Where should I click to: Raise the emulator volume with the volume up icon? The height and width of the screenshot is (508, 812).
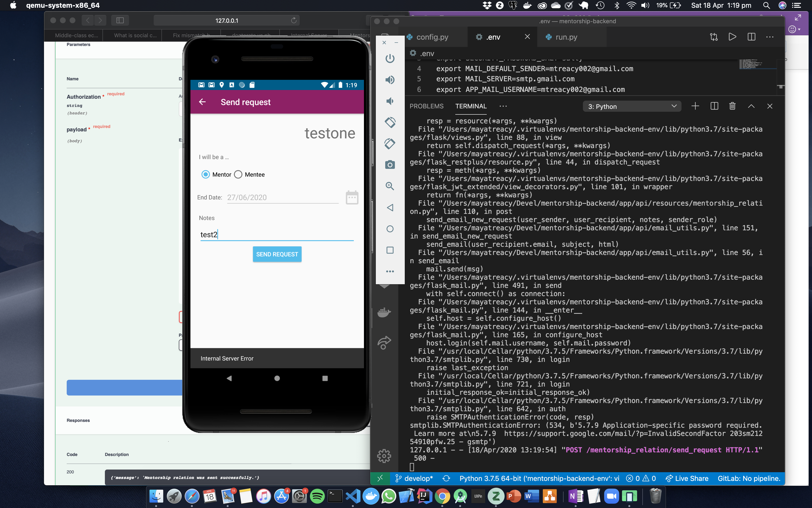tap(390, 80)
